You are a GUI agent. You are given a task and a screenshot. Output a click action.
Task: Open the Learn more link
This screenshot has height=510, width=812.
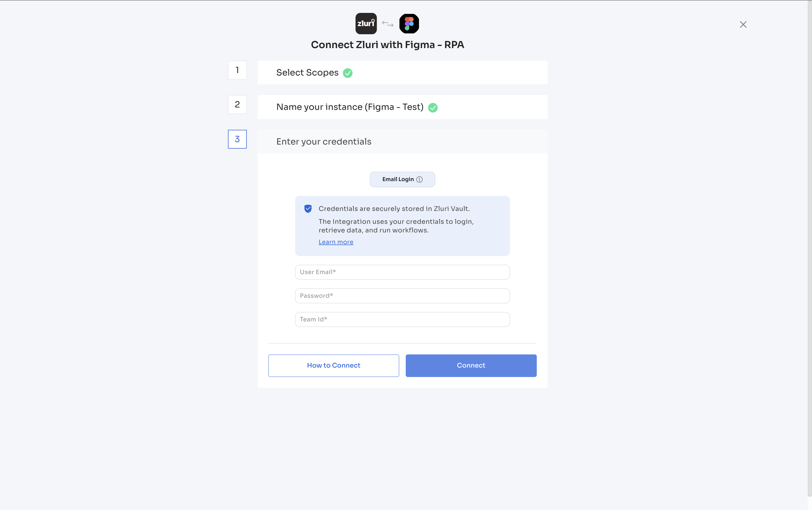336,242
